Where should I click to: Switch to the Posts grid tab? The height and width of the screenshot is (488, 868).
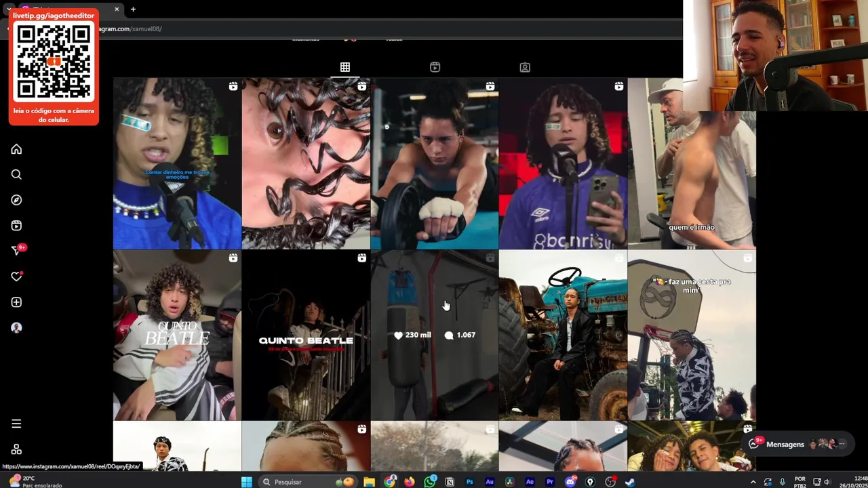[x=345, y=67]
